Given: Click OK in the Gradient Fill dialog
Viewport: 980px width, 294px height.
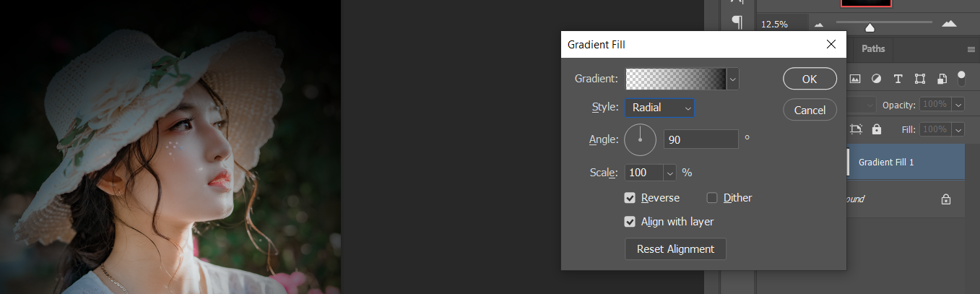Looking at the screenshot, I should pyautogui.click(x=810, y=79).
